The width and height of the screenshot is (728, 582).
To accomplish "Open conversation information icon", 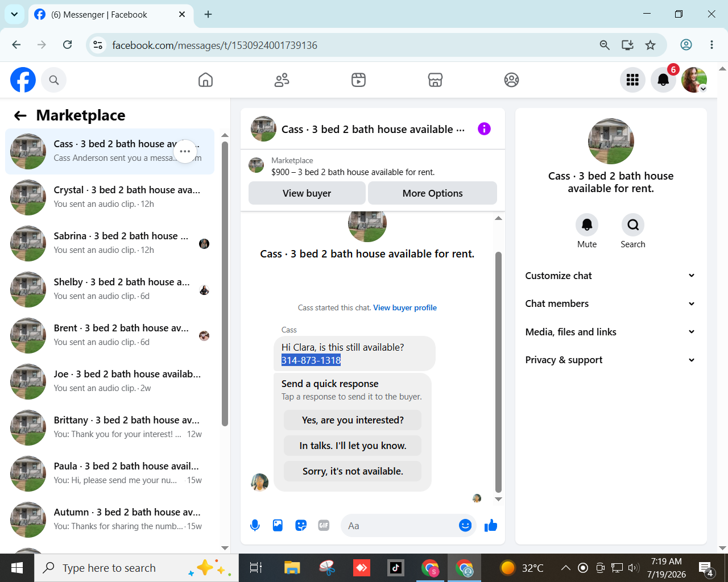I will [484, 129].
